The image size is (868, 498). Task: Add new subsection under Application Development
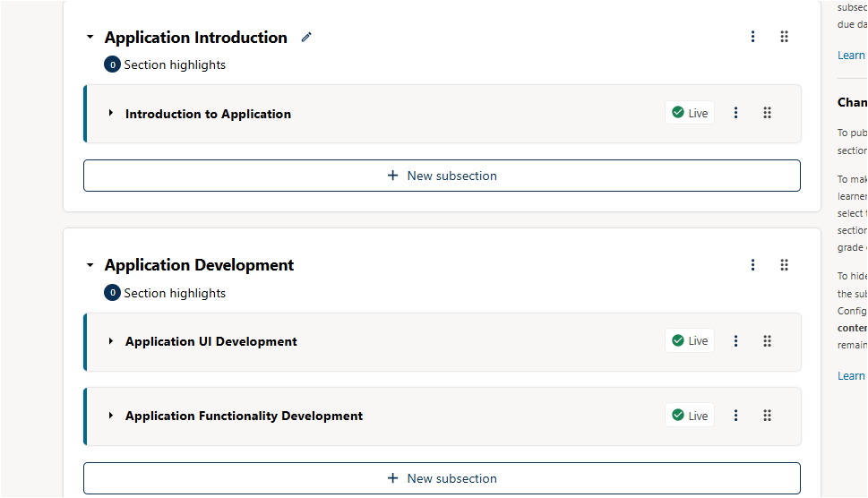pyautogui.click(x=442, y=478)
